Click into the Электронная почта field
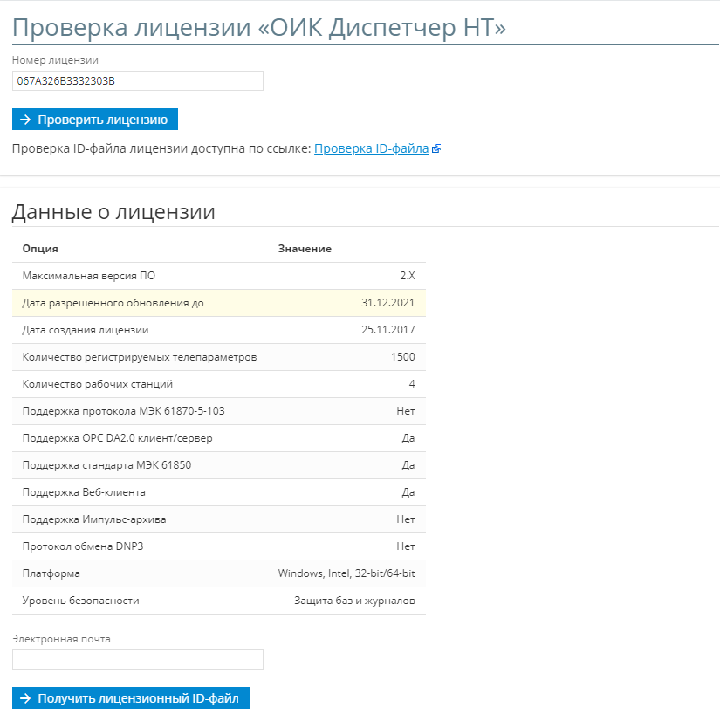720x728 pixels. [137, 660]
